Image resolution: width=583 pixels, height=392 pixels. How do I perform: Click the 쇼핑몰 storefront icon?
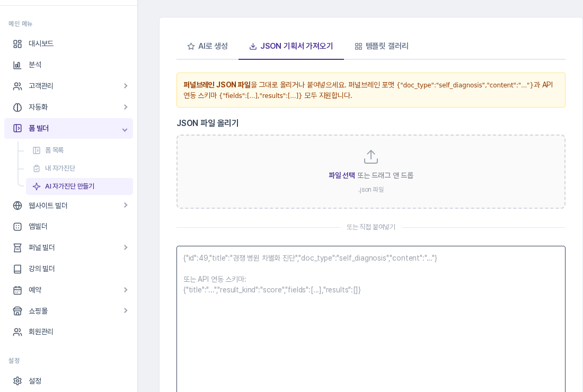point(17,311)
